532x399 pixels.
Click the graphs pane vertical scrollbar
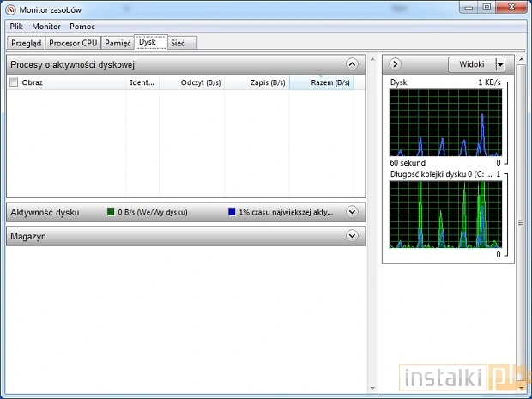[520, 223]
